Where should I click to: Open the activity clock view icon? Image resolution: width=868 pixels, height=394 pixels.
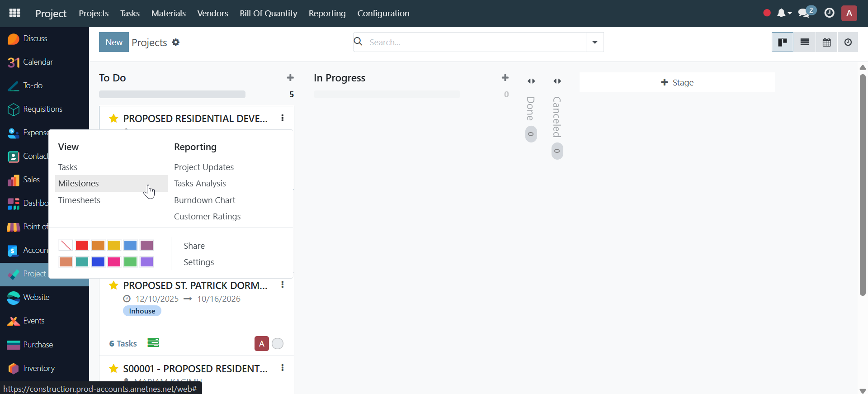[848, 42]
